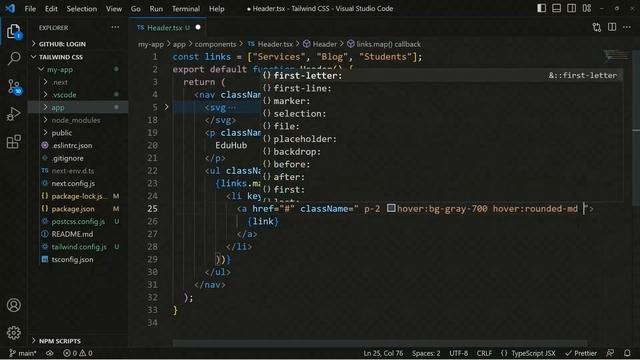640x360 pixels.
Task: Open the Manage gear icon
Action: coord(13,333)
